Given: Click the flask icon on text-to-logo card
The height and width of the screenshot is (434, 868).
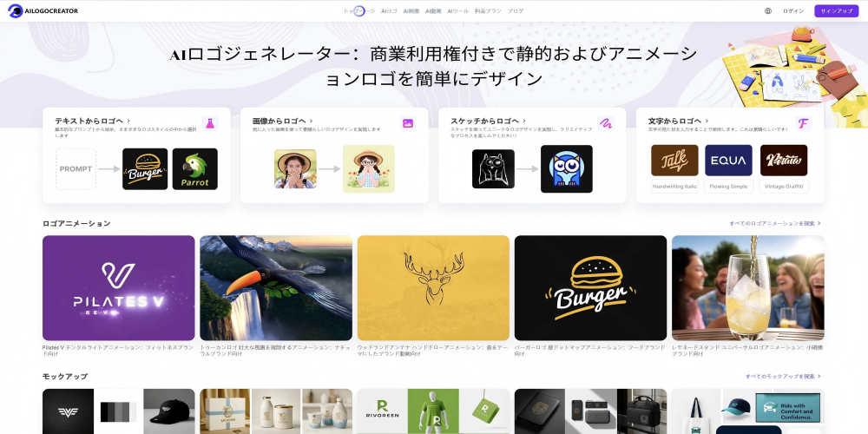Looking at the screenshot, I should [209, 124].
